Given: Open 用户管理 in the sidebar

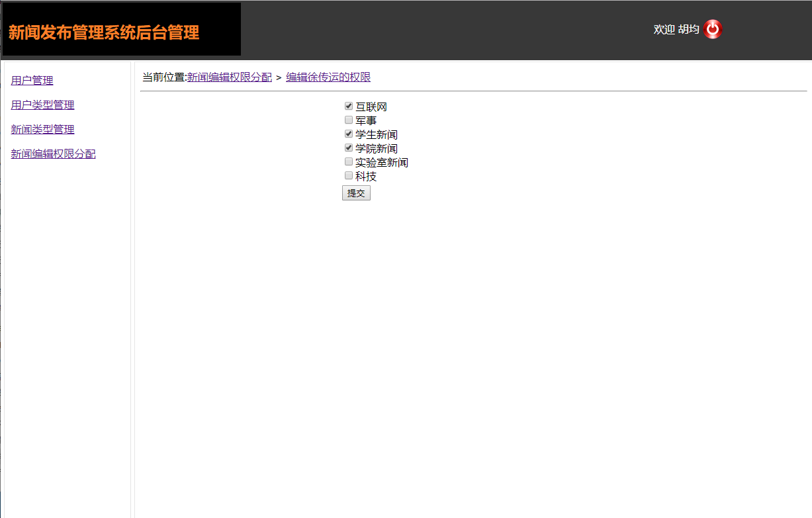Looking at the screenshot, I should pyautogui.click(x=31, y=80).
